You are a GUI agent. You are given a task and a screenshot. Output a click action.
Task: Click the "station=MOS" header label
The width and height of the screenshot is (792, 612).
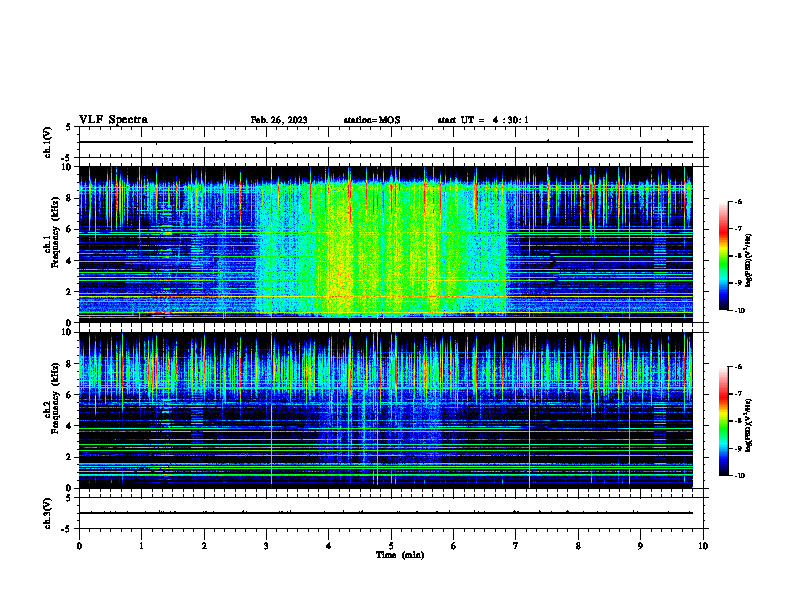[372, 120]
